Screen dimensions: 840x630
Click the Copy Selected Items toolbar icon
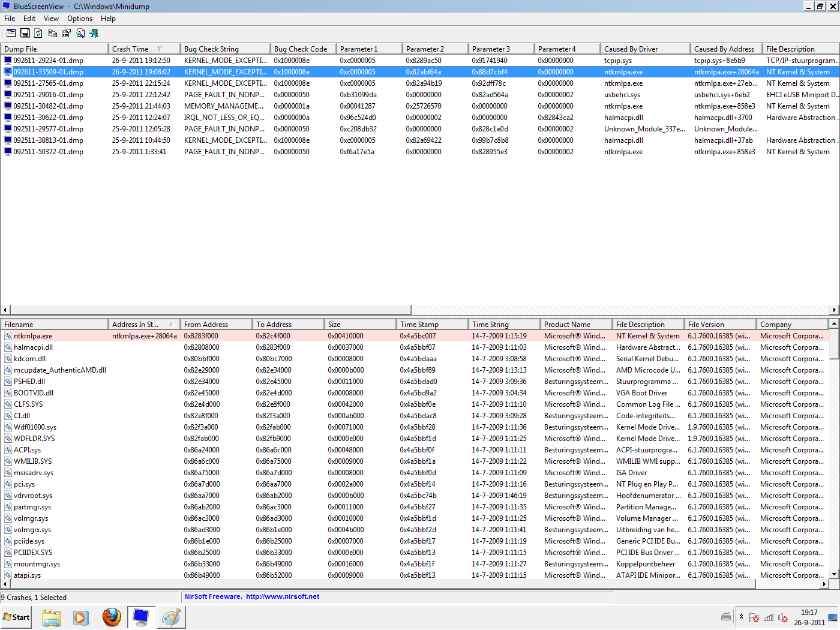tap(53, 33)
